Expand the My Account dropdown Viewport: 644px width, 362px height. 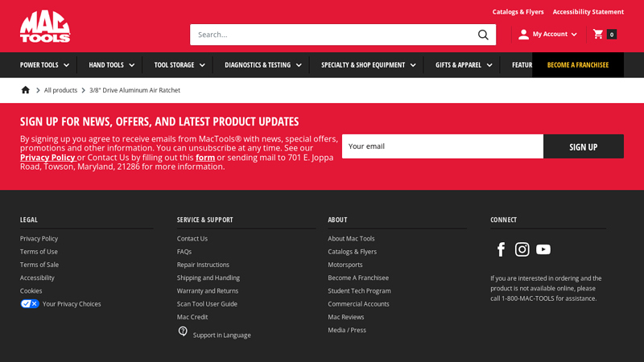pos(548,34)
